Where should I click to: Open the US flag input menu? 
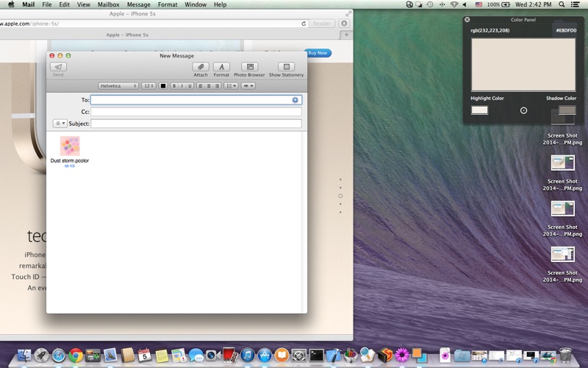[x=478, y=4]
